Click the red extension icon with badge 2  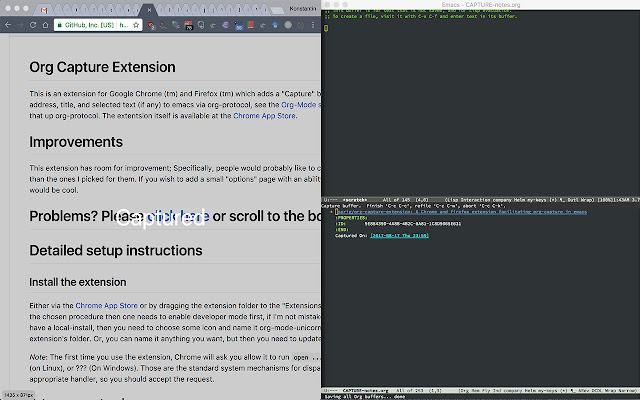pyautogui.click(x=151, y=25)
